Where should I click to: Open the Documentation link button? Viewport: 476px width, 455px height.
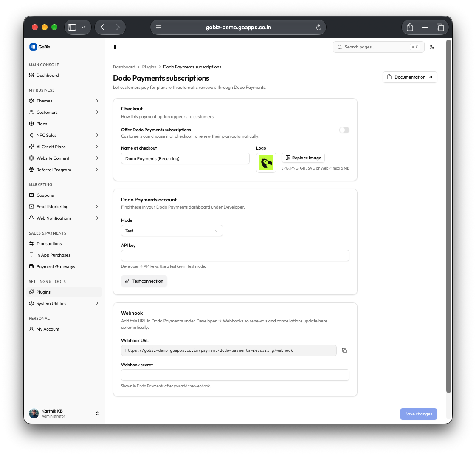tap(410, 77)
